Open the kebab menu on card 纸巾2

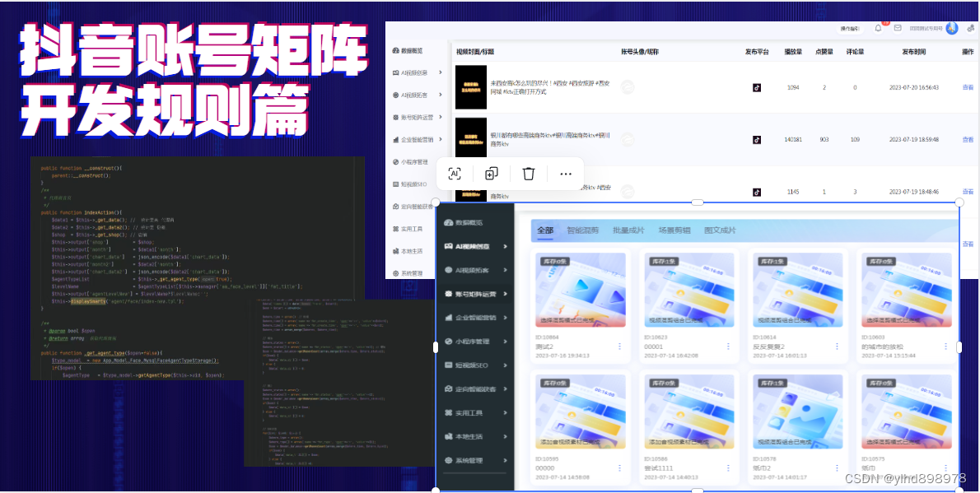(x=837, y=468)
